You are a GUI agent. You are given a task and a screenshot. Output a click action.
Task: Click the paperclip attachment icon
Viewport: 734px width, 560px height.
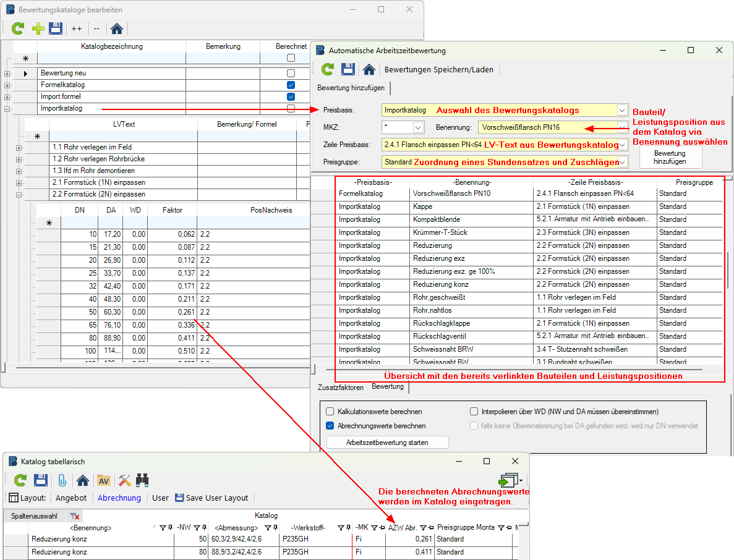(62, 480)
